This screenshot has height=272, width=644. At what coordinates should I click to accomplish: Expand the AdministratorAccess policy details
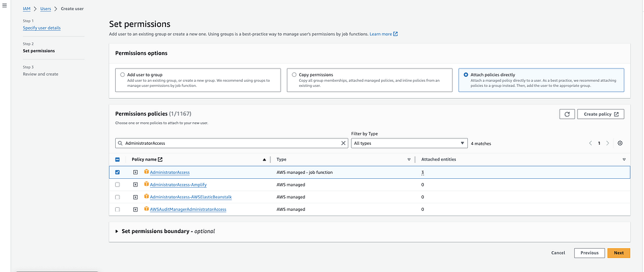[135, 172]
